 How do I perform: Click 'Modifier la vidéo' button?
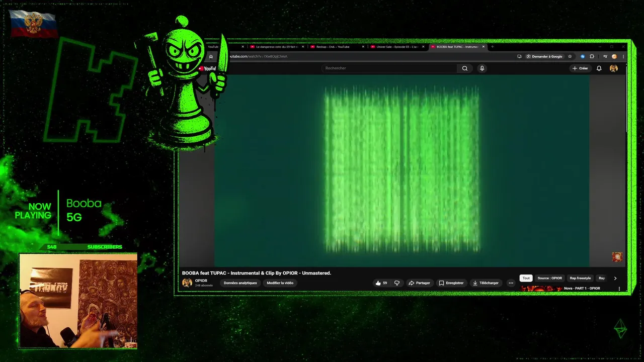[280, 283]
